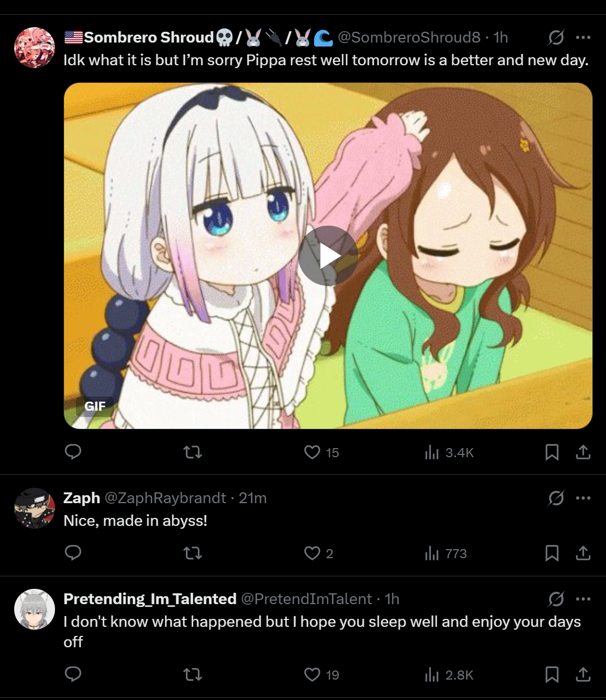Viewport: 606px width, 700px height.
Task: Share Sombrero Shroud's post
Action: [583, 452]
